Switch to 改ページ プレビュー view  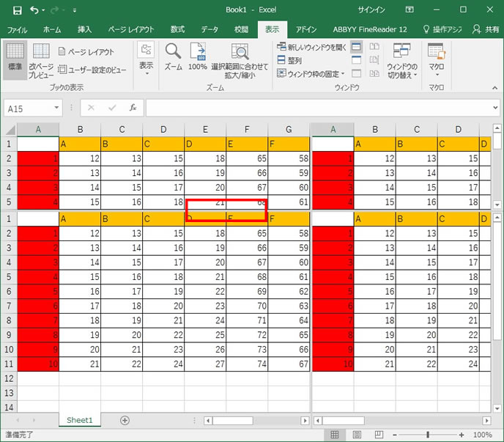click(x=41, y=61)
